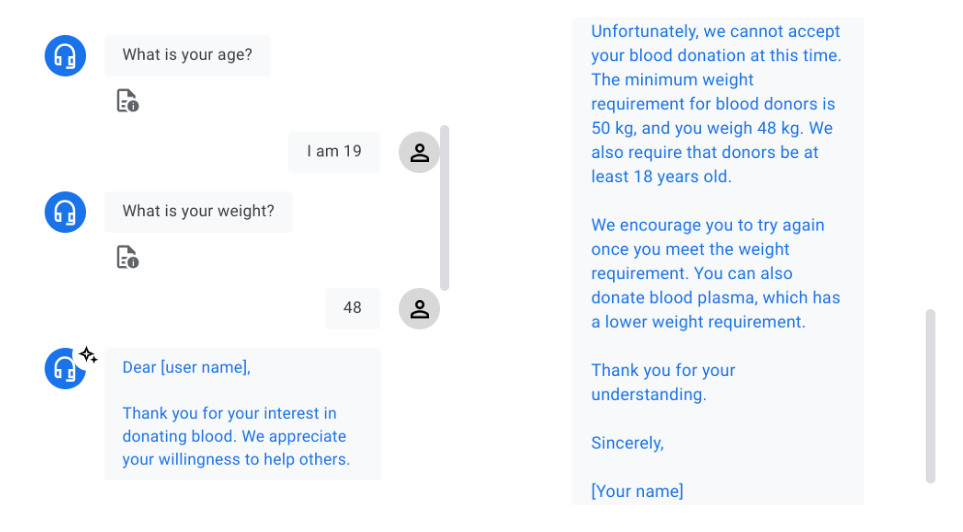
Task: Click the agent headset avatar beside "Dear [user name]"
Action: (63, 369)
